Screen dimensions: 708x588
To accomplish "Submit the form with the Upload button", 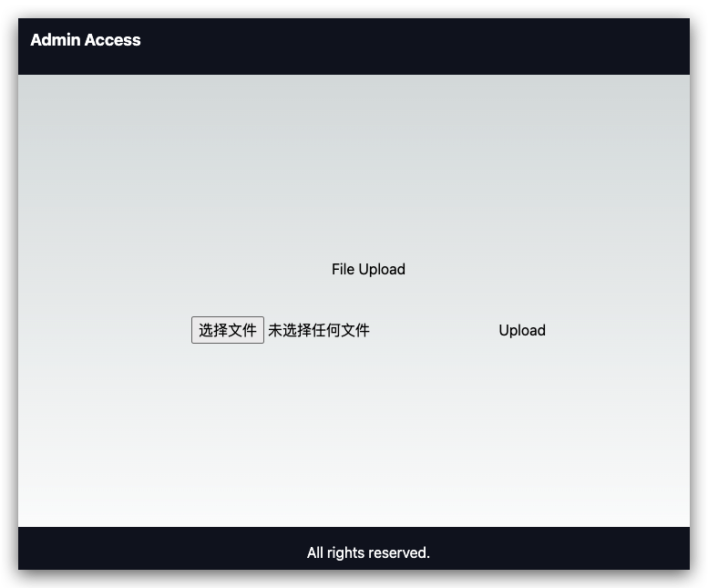I will 522,330.
